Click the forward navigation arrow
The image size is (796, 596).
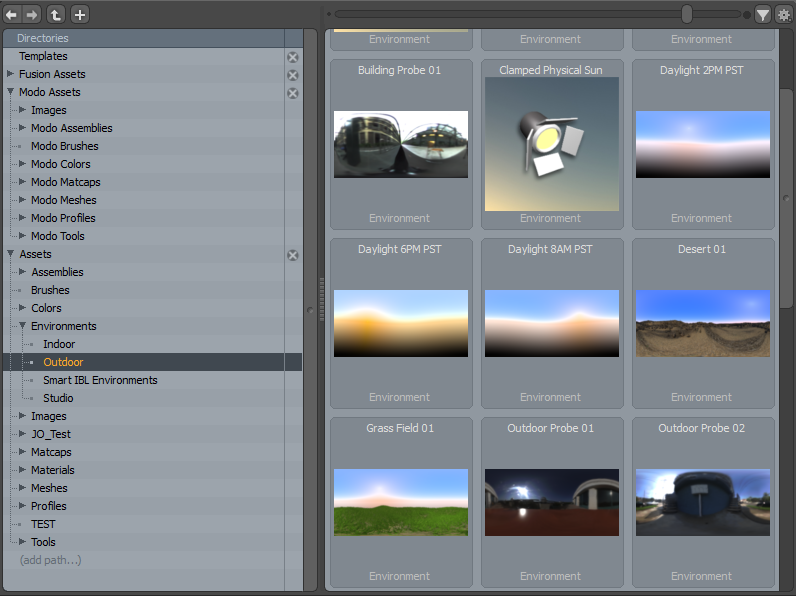coord(32,15)
